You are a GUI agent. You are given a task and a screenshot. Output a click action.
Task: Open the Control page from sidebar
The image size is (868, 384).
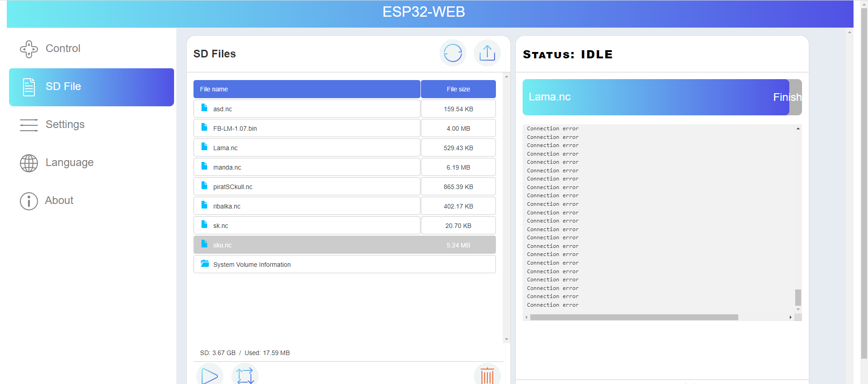pos(91,48)
